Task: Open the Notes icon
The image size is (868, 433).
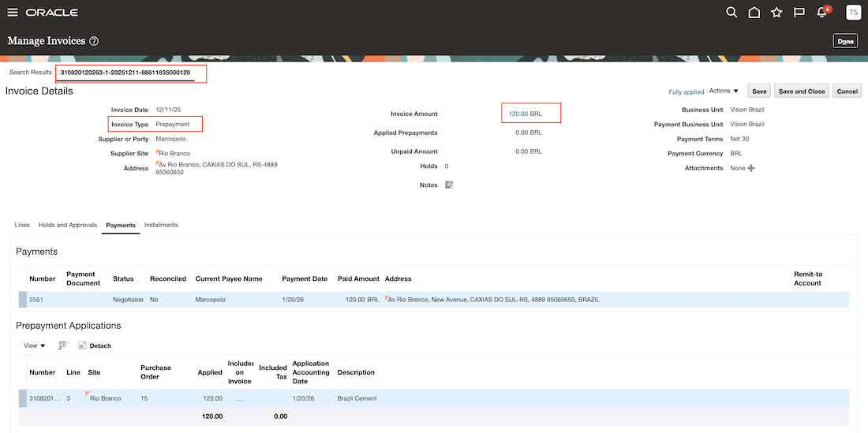Action: [x=450, y=185]
